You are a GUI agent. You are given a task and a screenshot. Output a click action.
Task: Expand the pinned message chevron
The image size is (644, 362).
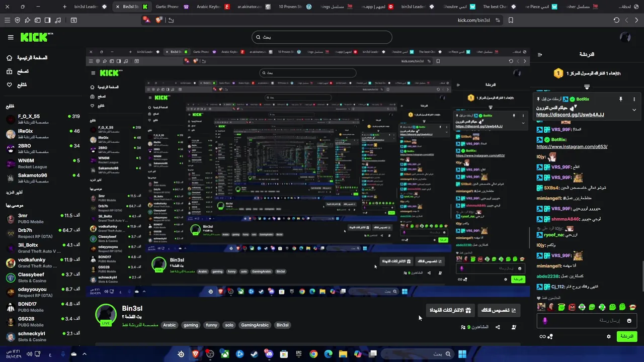click(634, 110)
